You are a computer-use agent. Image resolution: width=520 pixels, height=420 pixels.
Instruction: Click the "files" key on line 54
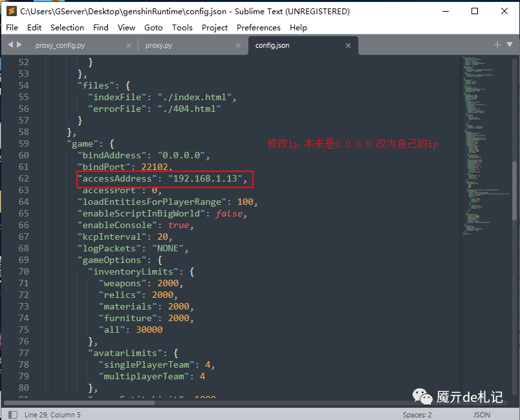[96, 85]
